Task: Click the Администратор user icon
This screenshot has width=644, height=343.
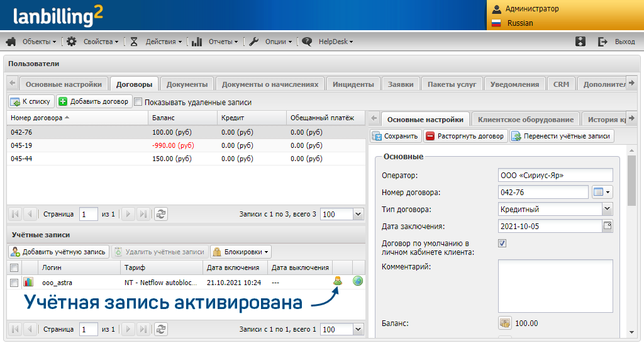Action: [497, 9]
